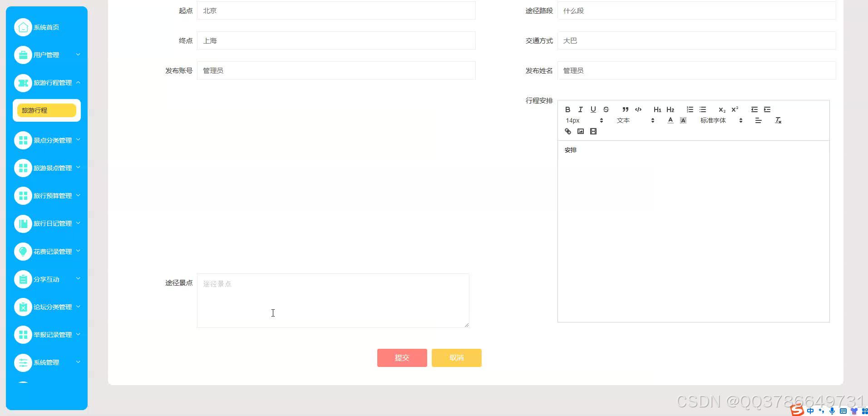Open the soft keyboard icon in IME bar
Viewport: 868px width, 416px height.
pos(843,411)
